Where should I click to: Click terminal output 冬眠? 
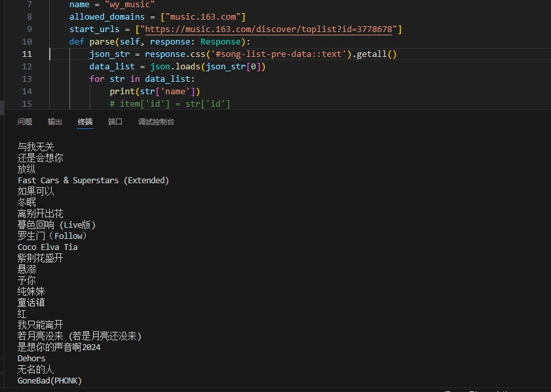26,202
